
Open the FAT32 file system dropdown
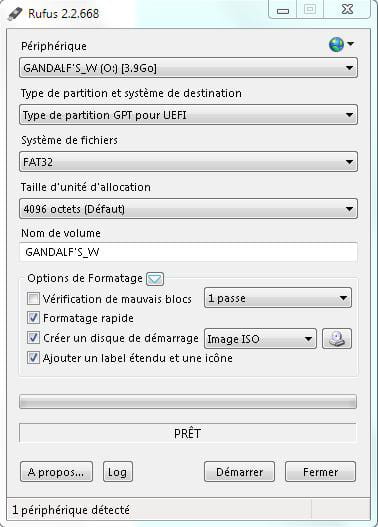[188, 162]
